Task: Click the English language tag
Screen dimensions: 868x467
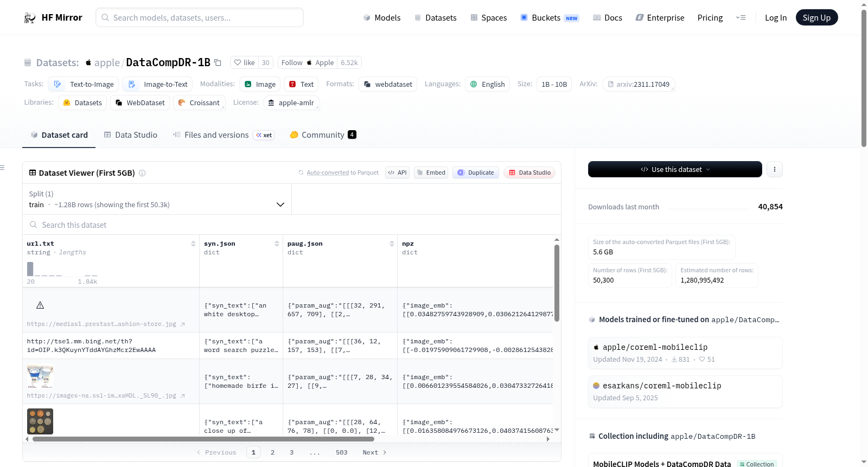Action: 487,85
